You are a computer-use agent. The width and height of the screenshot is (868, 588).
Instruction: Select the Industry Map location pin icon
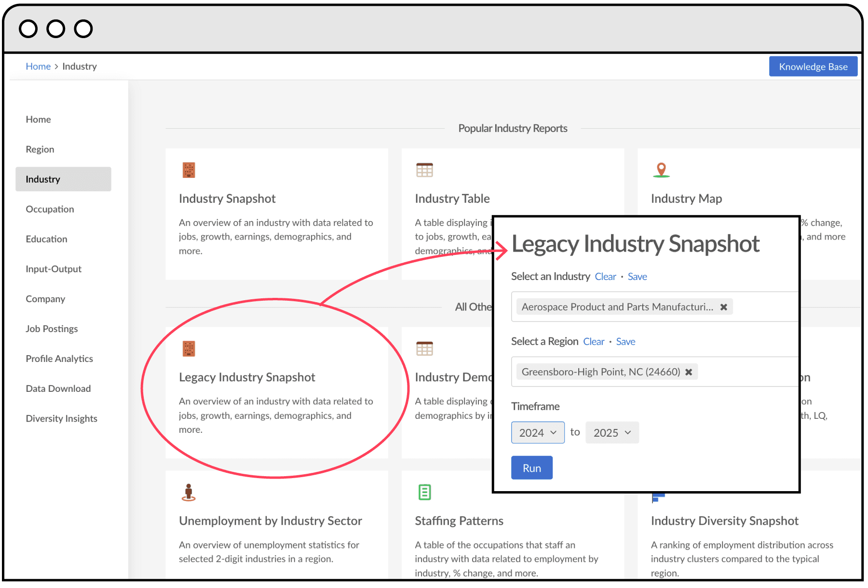[x=661, y=170]
